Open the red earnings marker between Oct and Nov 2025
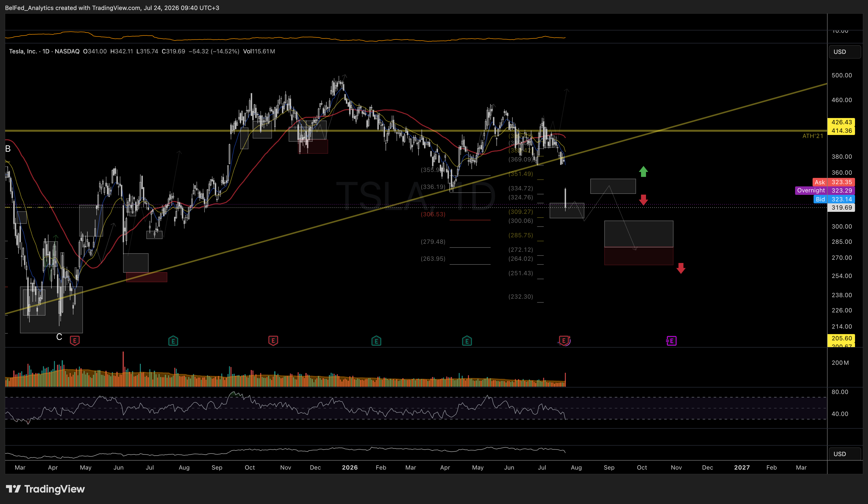 coord(273,341)
